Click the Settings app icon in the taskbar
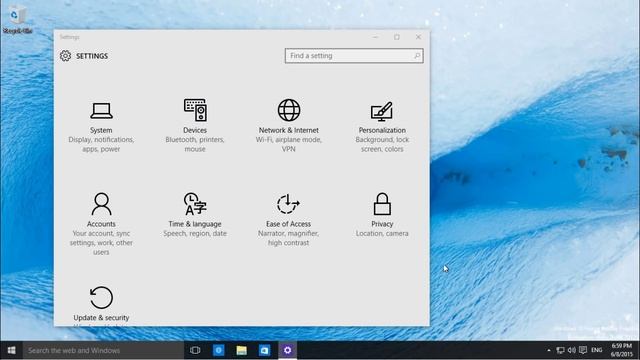 pos(287,350)
